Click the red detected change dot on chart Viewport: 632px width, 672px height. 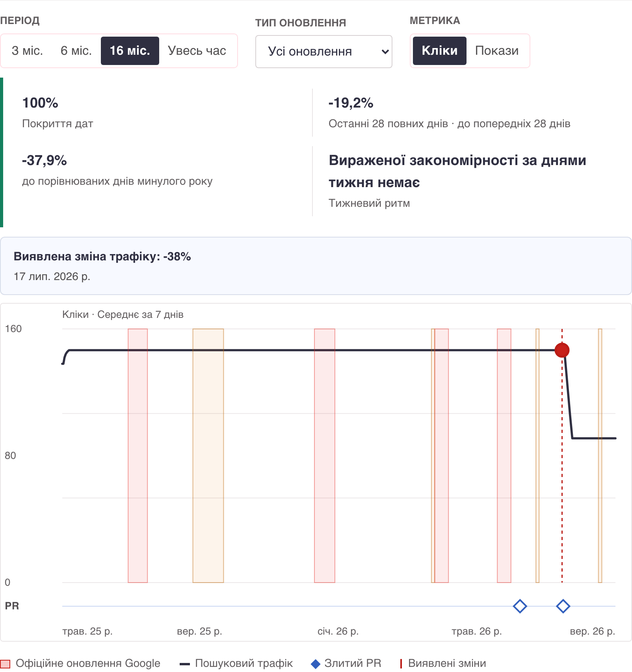562,350
